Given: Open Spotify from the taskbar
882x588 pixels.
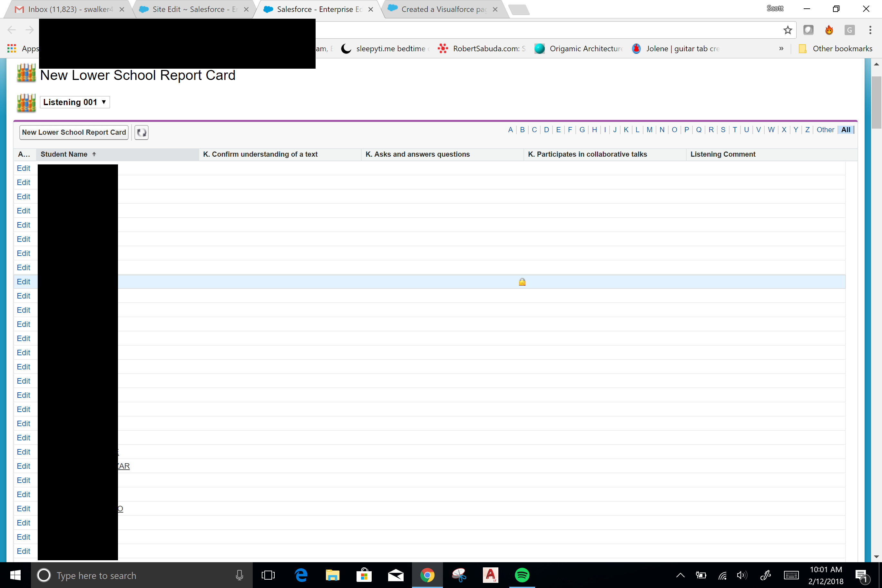Looking at the screenshot, I should pos(522,575).
